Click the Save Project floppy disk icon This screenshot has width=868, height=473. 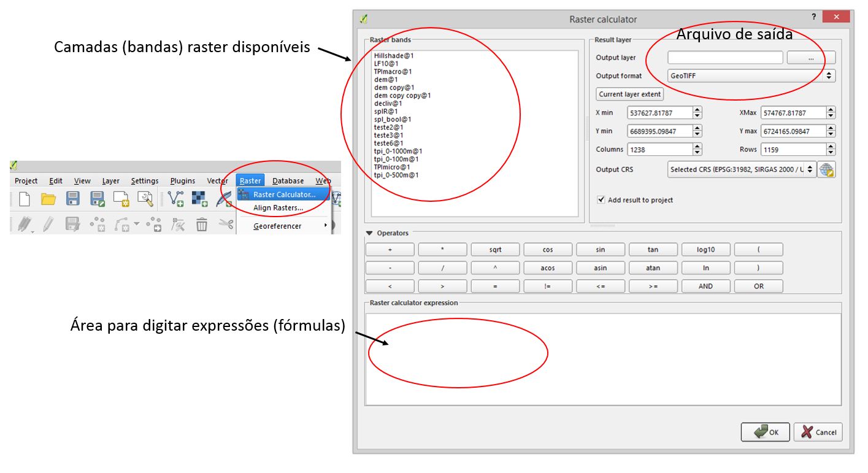pyautogui.click(x=73, y=198)
